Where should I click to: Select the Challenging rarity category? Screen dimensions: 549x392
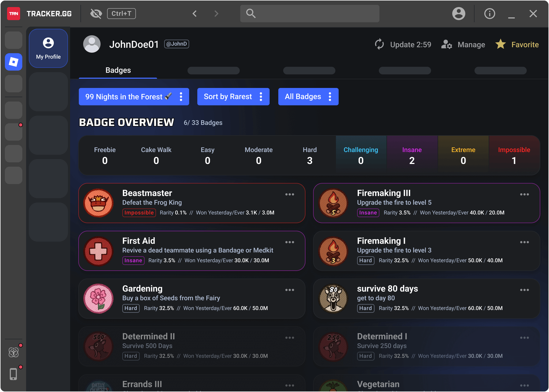pos(361,156)
